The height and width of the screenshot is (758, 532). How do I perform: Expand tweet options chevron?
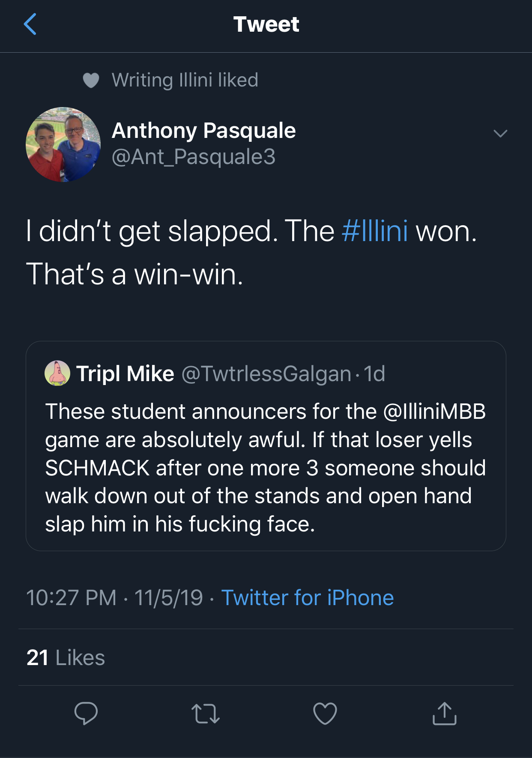[x=500, y=134]
